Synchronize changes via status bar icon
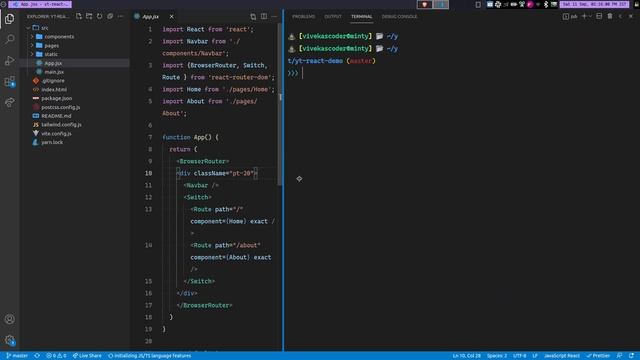Screen dimensions: 640x360 (x=37, y=356)
